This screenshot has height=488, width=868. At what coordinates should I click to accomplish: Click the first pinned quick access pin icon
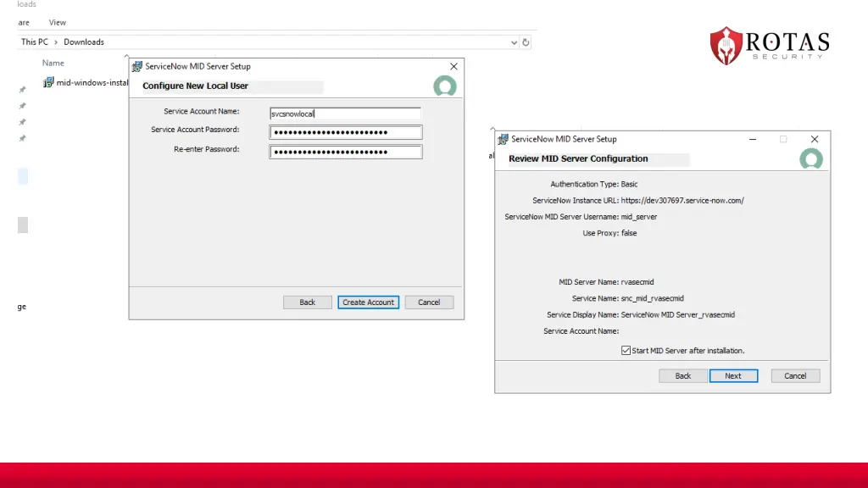click(23, 90)
